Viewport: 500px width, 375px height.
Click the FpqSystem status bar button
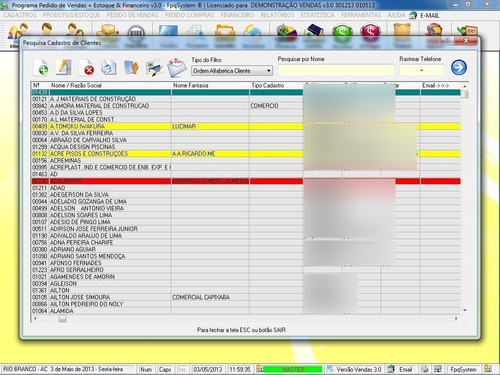point(463,369)
